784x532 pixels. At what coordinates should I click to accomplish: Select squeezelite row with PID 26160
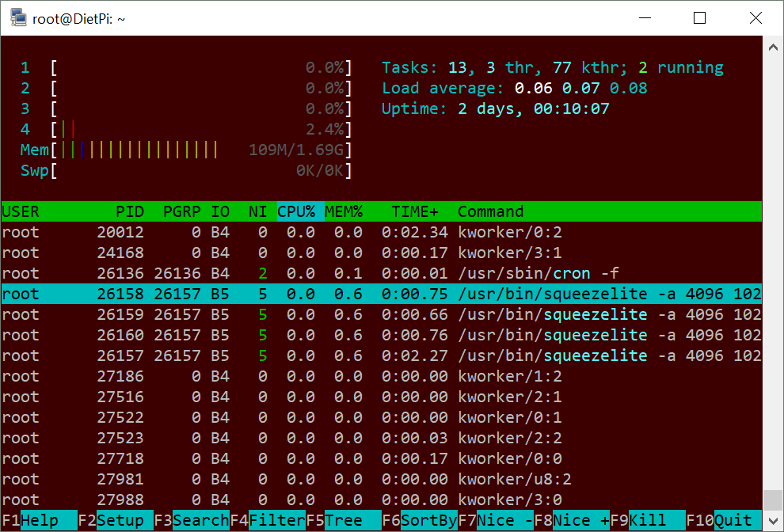(382, 335)
